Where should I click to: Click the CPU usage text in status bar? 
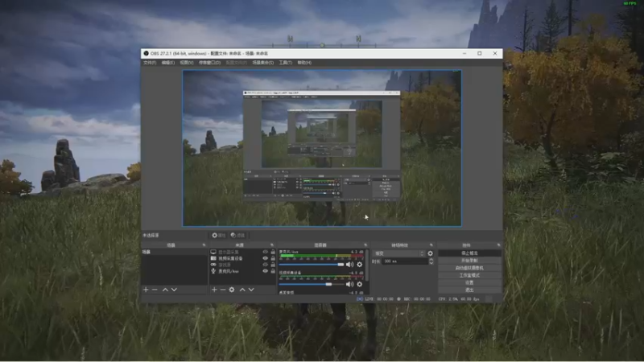pyautogui.click(x=459, y=299)
